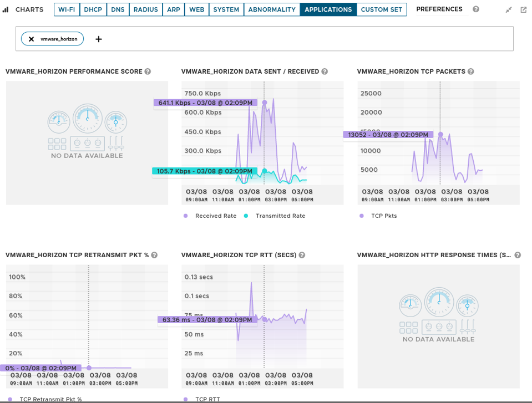Switch to the DHCP tab
Viewport: 532px width, 403px height.
[x=93, y=9]
